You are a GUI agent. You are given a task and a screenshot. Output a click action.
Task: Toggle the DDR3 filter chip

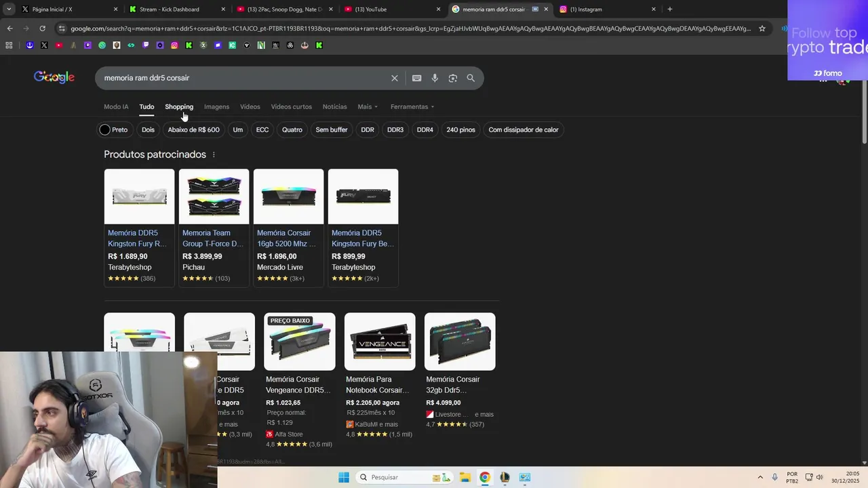coord(395,129)
